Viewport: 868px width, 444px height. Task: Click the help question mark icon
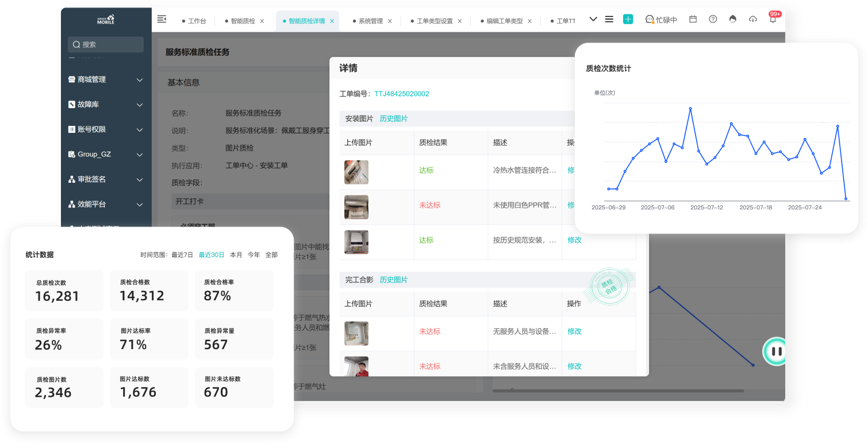click(713, 19)
